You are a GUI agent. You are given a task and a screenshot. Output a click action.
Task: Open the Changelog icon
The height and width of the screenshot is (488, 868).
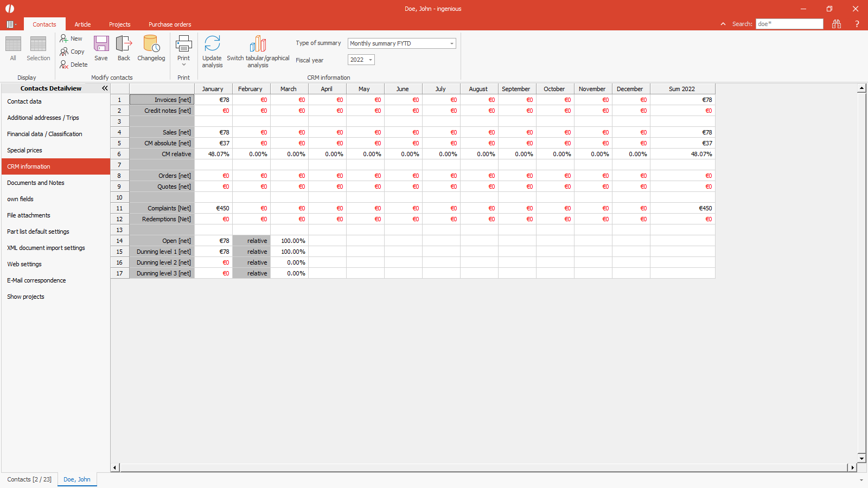[151, 44]
